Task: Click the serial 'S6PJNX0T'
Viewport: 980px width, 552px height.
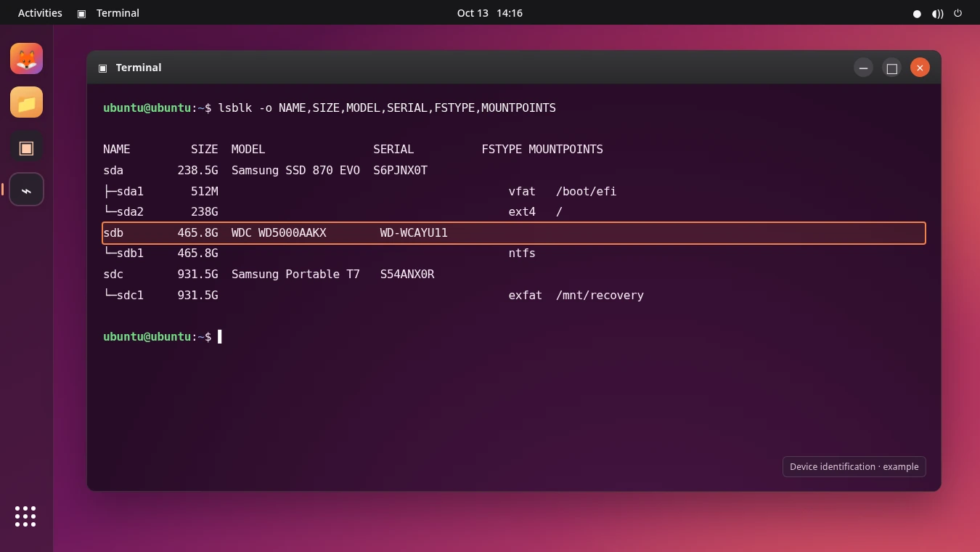Action: 400,170
